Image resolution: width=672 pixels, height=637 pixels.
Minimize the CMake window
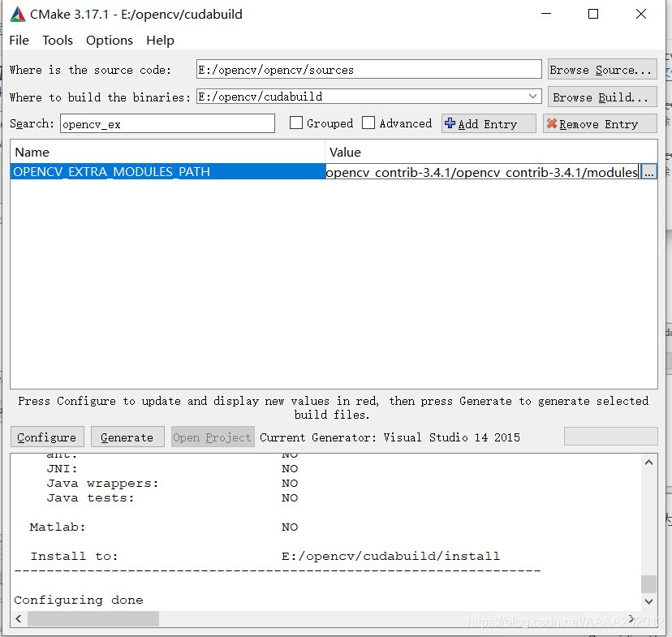tap(546, 14)
